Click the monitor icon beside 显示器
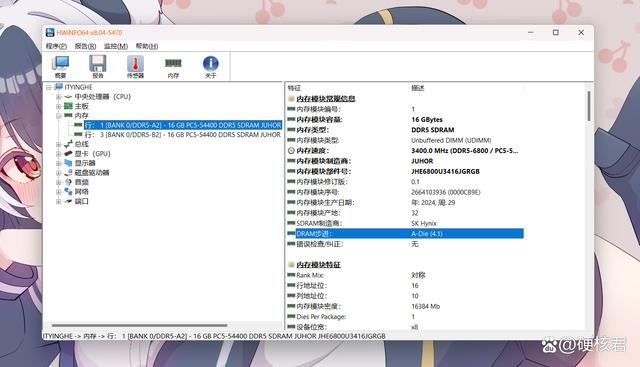Viewport: 640px width, 367px height. click(x=68, y=163)
